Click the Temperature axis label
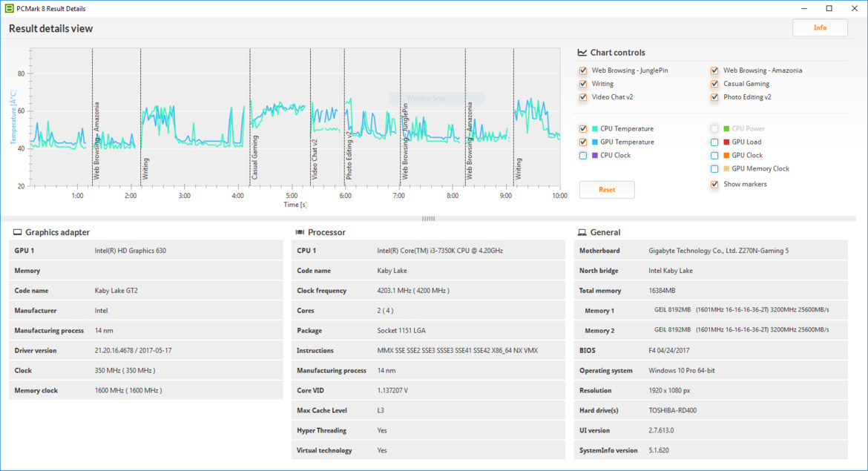The height and width of the screenshot is (471, 868). (x=13, y=117)
